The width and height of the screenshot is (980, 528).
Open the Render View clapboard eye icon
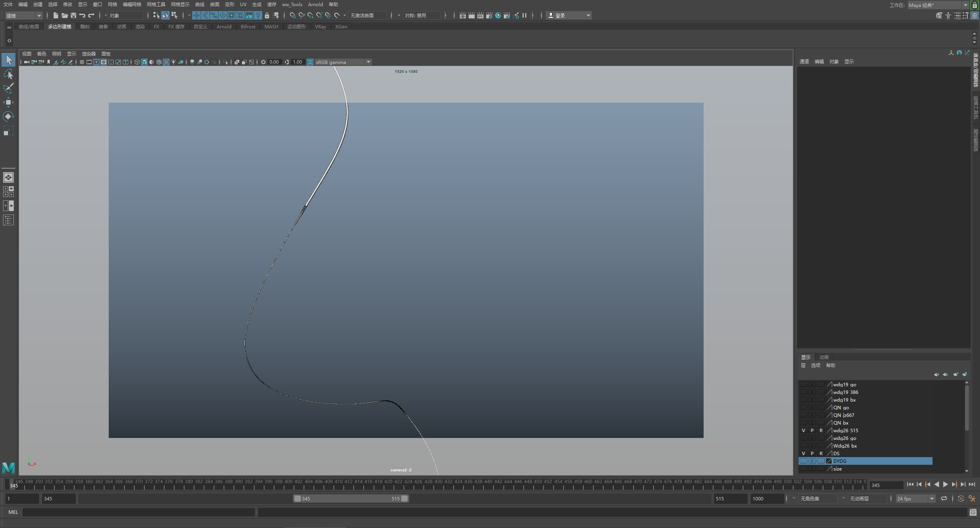tap(463, 15)
